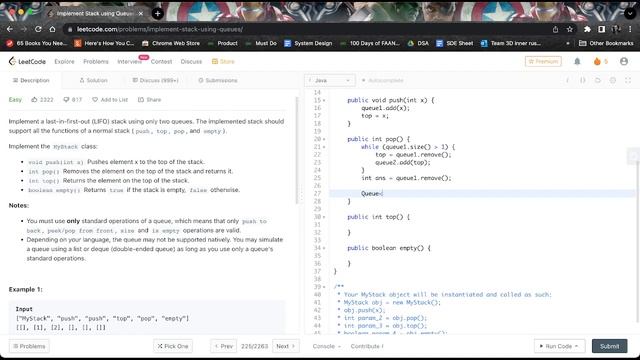Go to Next problem
The image size is (640, 360).
(286, 346)
